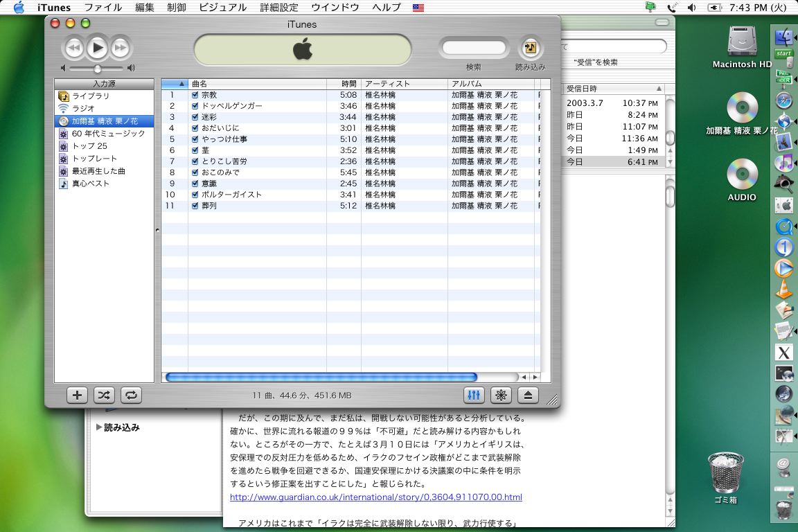The width and height of the screenshot is (798, 532).
Task: Uncheck the checkbox for 迷彩
Action: coord(195,117)
